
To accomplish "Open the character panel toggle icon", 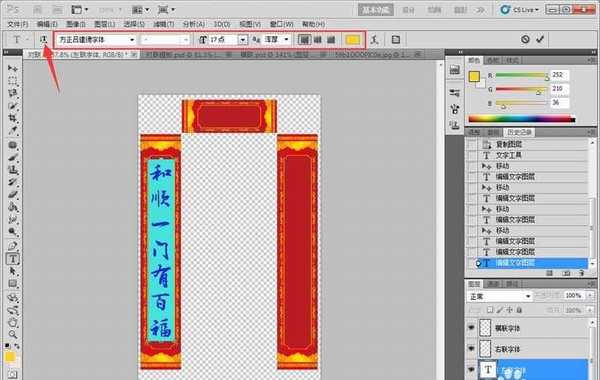I will click(396, 39).
